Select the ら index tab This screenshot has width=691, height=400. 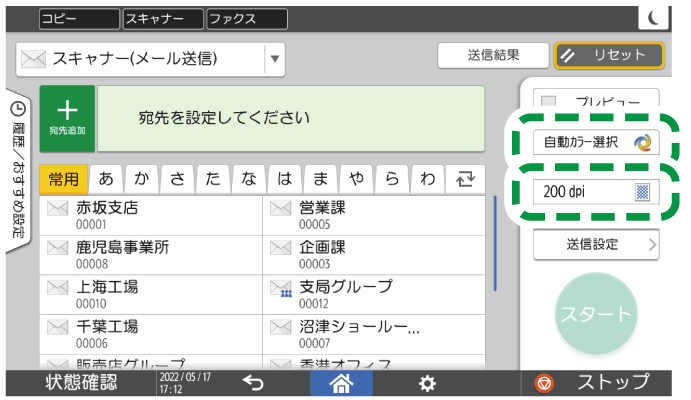pyautogui.click(x=392, y=179)
